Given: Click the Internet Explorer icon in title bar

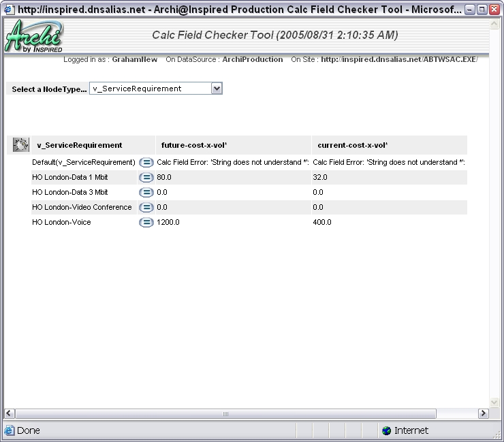Looking at the screenshot, I should (x=9, y=10).
